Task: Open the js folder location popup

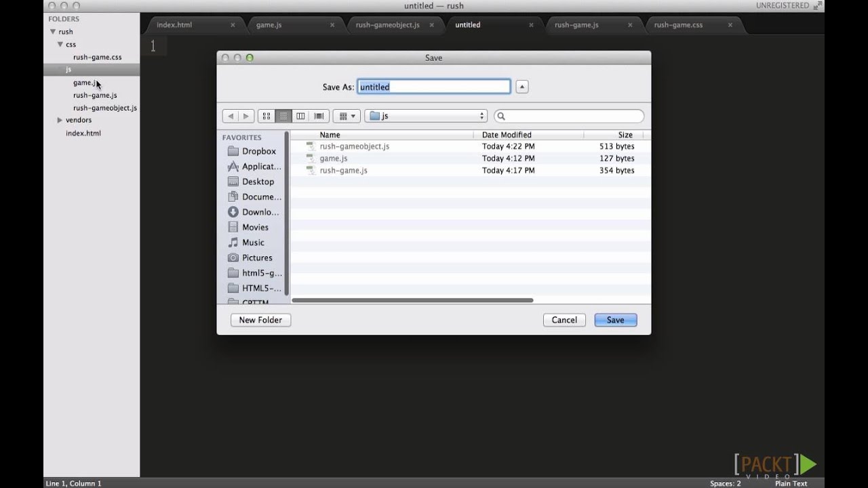Action: (x=426, y=116)
